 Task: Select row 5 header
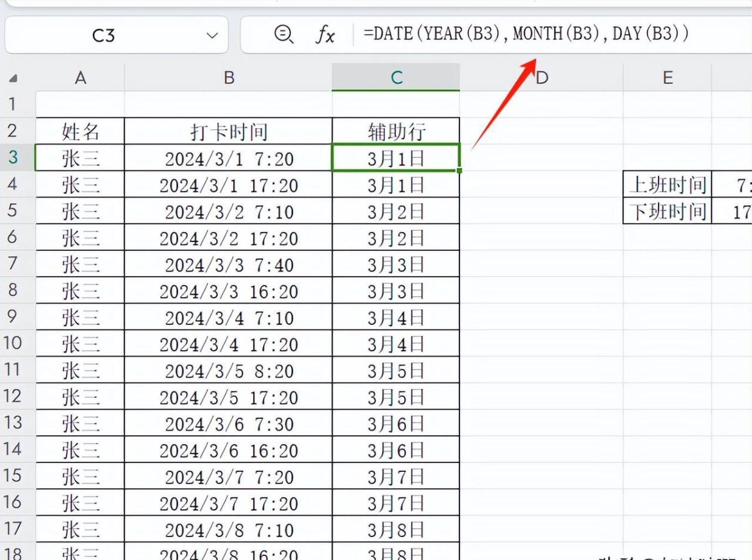18,210
